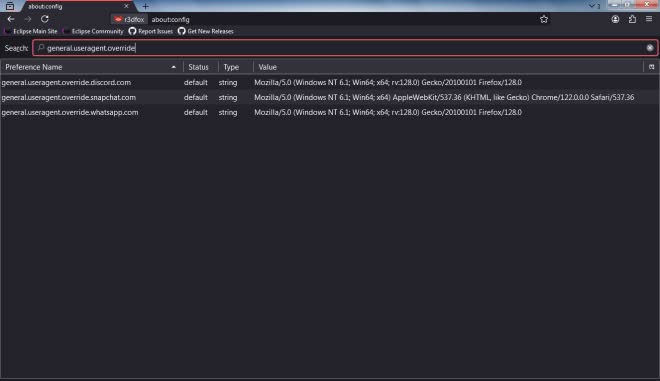Viewport: 660px width, 381px height.
Task: Open the tab overview icon at top-left
Action: (10, 6)
